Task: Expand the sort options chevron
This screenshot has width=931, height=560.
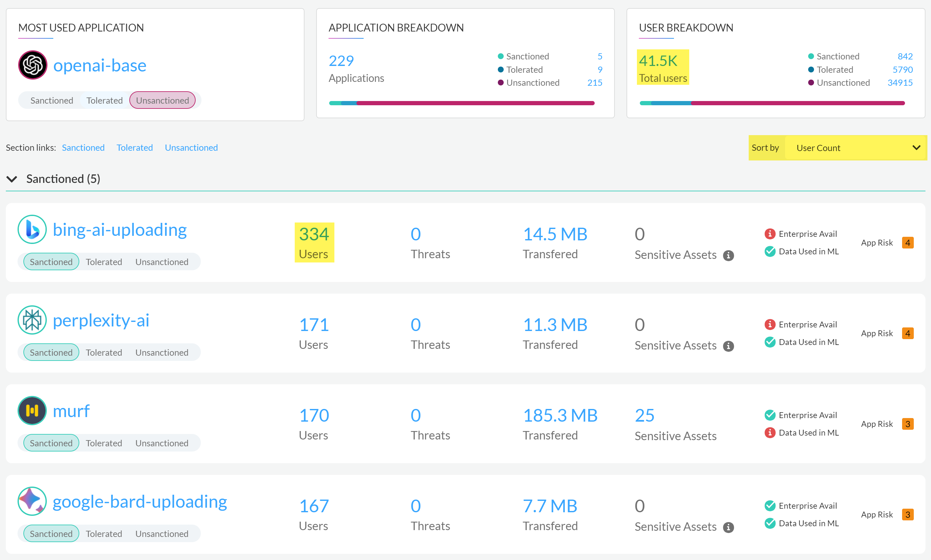Action: [x=917, y=147]
